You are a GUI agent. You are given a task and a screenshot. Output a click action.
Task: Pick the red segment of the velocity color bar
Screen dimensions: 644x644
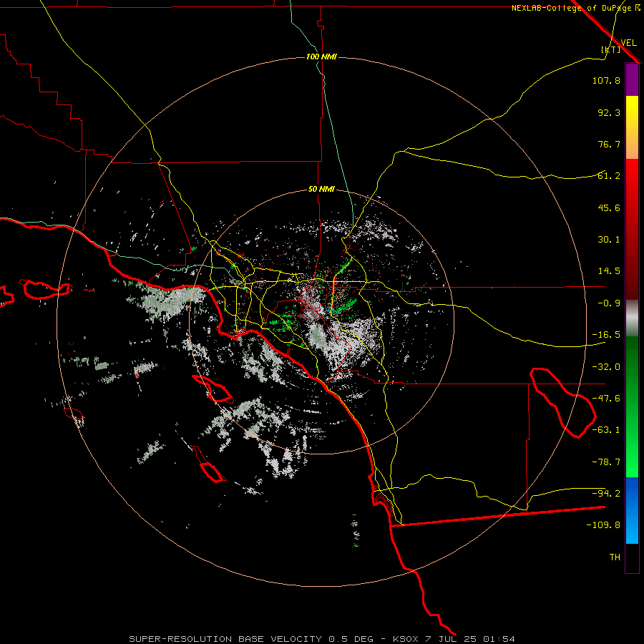[632, 229]
